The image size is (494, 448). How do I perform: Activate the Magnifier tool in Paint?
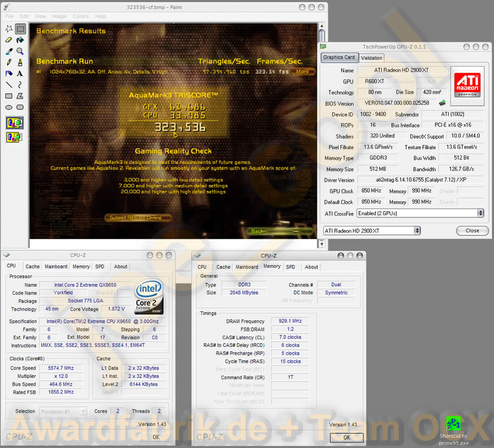(x=20, y=52)
